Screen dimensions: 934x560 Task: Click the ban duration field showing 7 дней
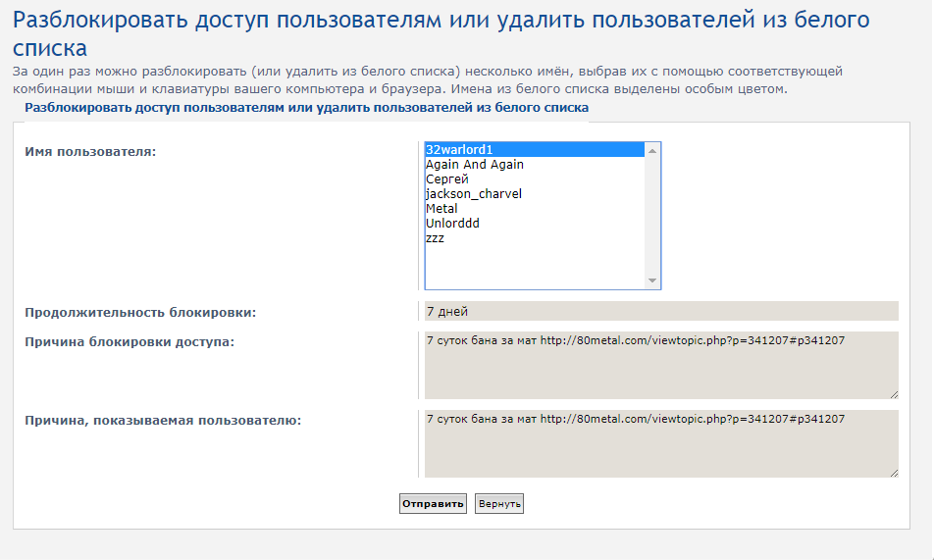(661, 311)
